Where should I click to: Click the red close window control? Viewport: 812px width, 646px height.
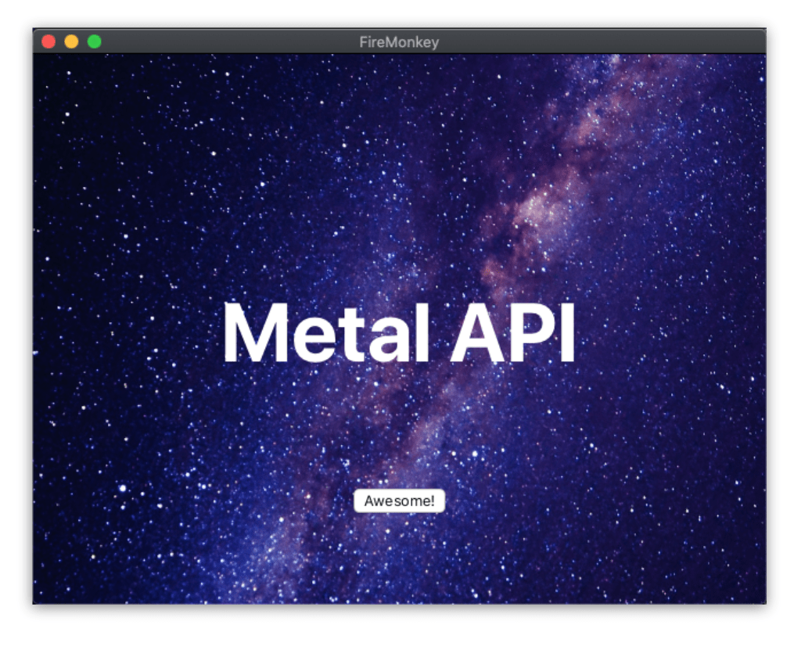49,41
